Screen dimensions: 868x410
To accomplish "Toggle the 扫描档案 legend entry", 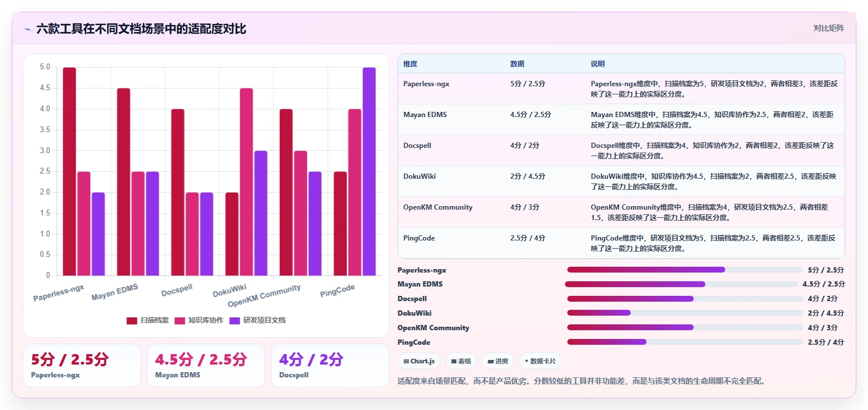I will tap(147, 320).
